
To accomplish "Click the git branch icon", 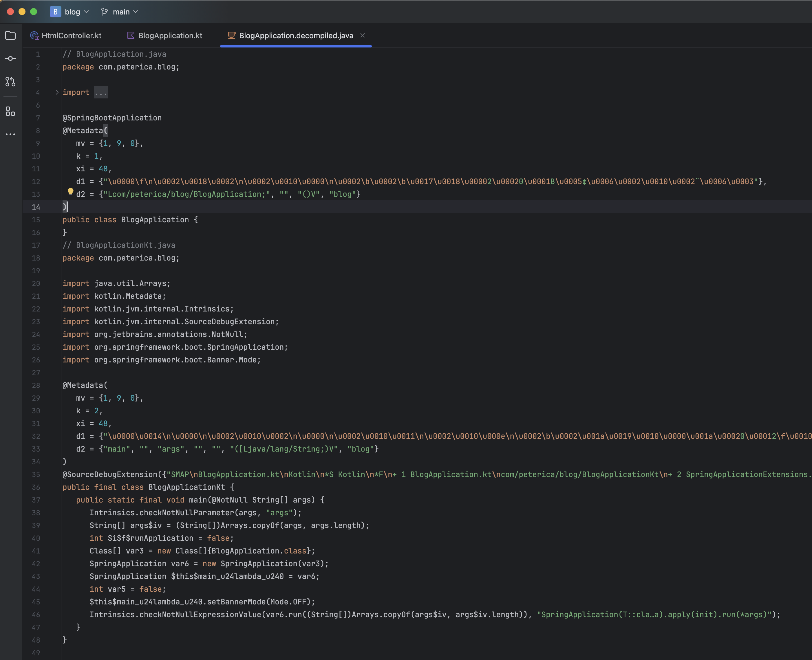I will click(104, 12).
